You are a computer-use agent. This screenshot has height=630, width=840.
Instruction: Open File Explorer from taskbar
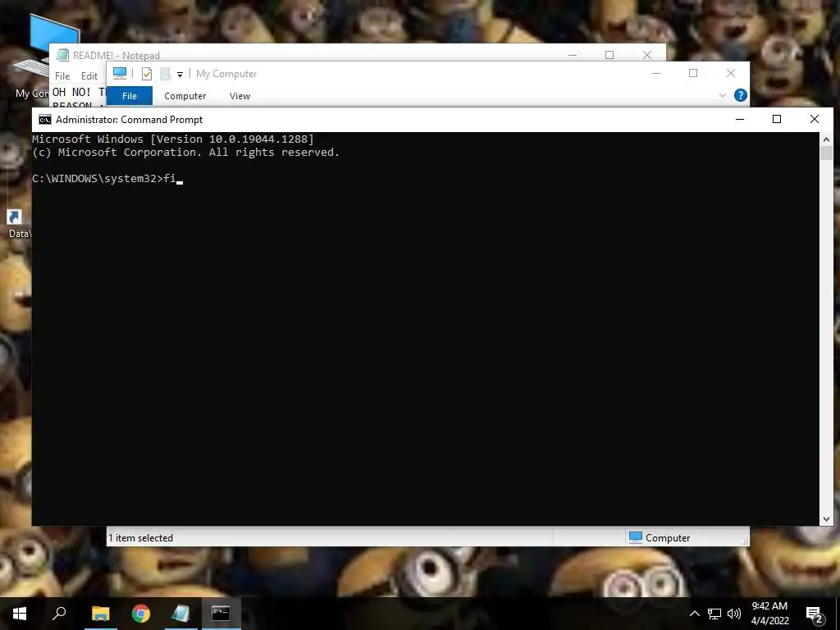100,614
